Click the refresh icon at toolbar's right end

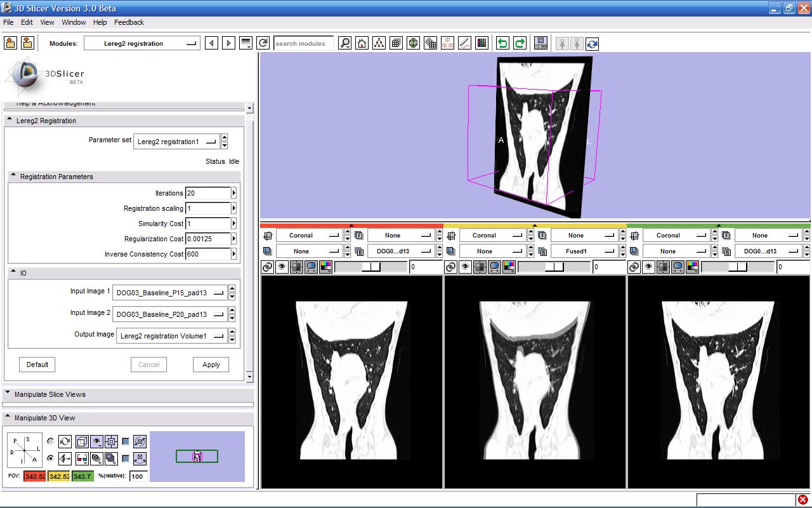click(x=592, y=43)
